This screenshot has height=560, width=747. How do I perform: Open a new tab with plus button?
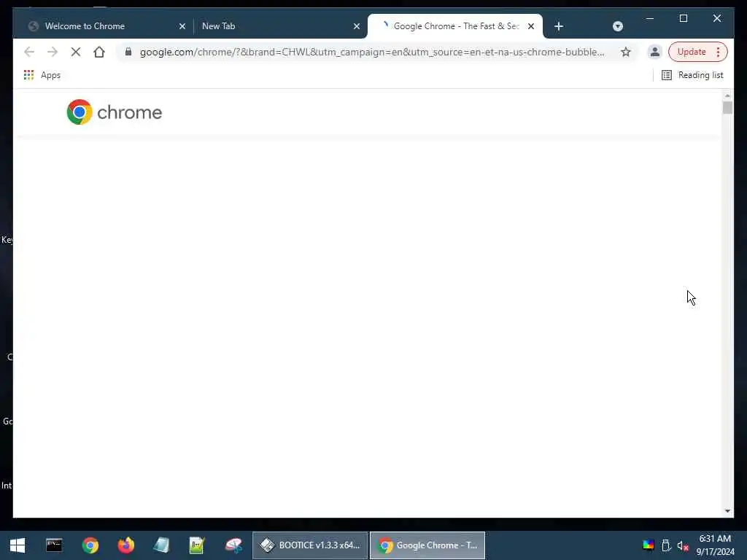click(x=559, y=26)
